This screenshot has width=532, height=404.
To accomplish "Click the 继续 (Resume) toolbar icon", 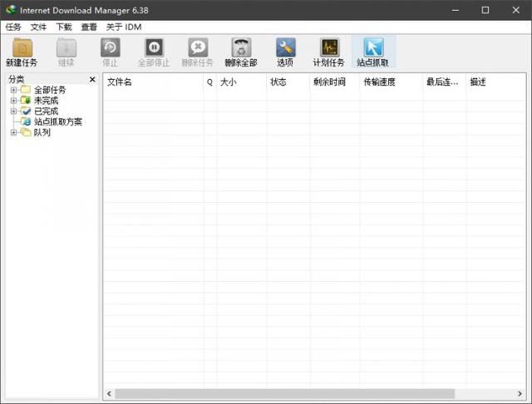I will pos(66,48).
